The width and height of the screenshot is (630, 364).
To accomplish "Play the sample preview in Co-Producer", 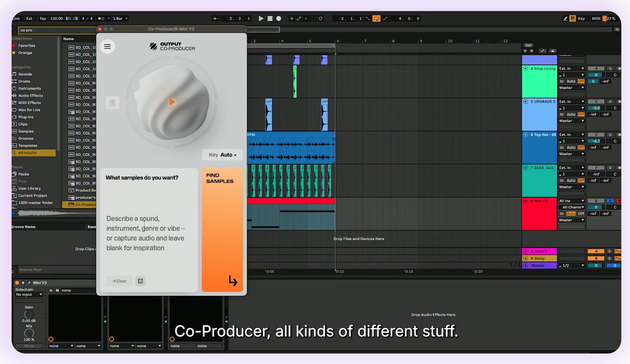I will [x=172, y=102].
